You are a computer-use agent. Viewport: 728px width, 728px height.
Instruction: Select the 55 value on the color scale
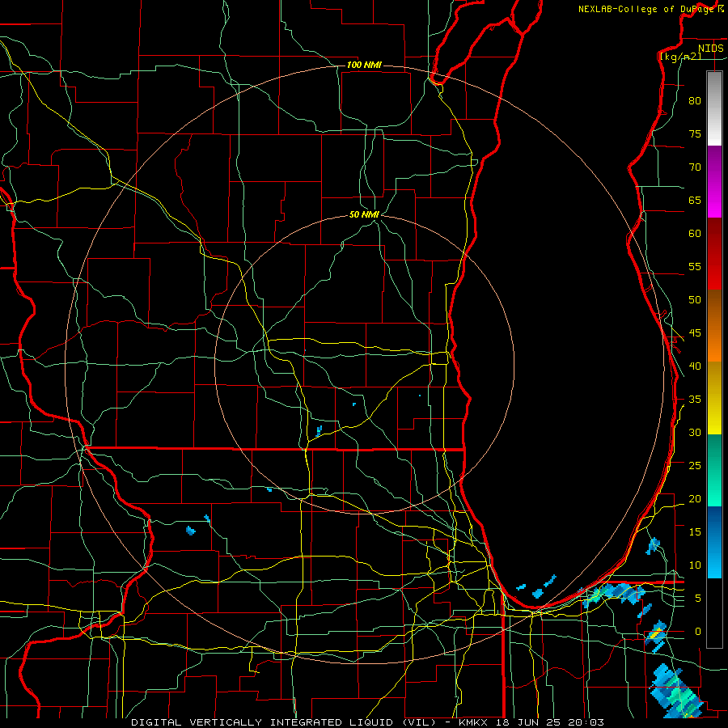point(695,267)
